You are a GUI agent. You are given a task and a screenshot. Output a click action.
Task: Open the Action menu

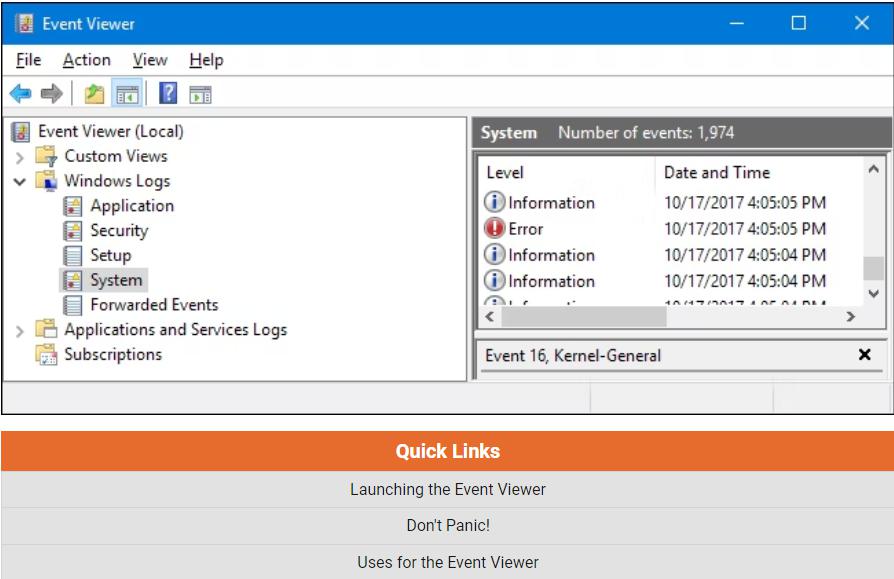(87, 60)
